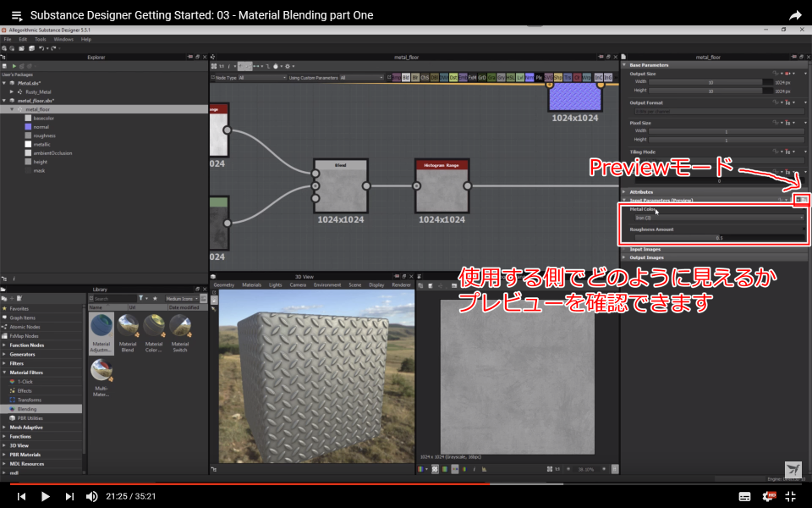Adjust the Roughness Amount slider
The height and width of the screenshot is (508, 812).
pos(719,238)
